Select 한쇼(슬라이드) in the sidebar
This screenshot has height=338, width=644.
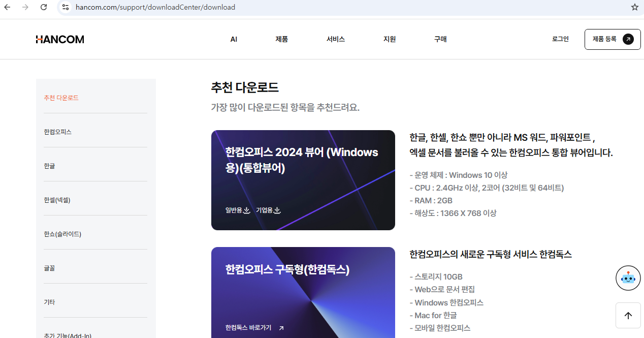pyautogui.click(x=62, y=234)
